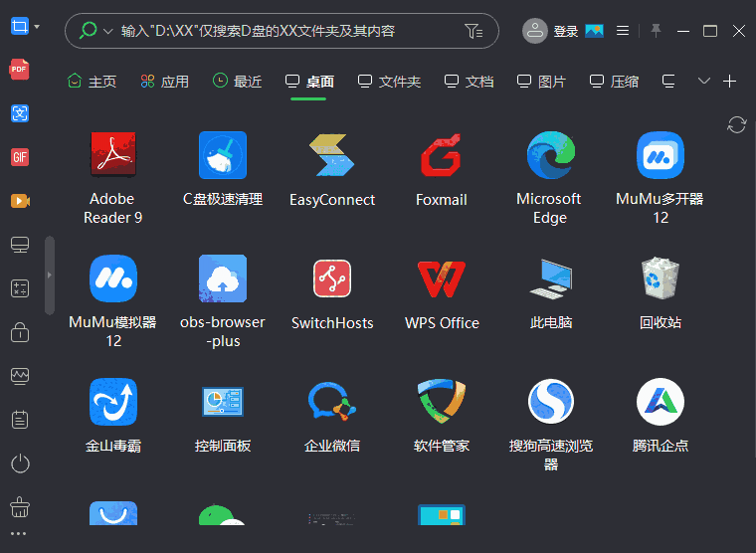
Task: Click the PDF tool icon in sidebar
Action: (19, 70)
